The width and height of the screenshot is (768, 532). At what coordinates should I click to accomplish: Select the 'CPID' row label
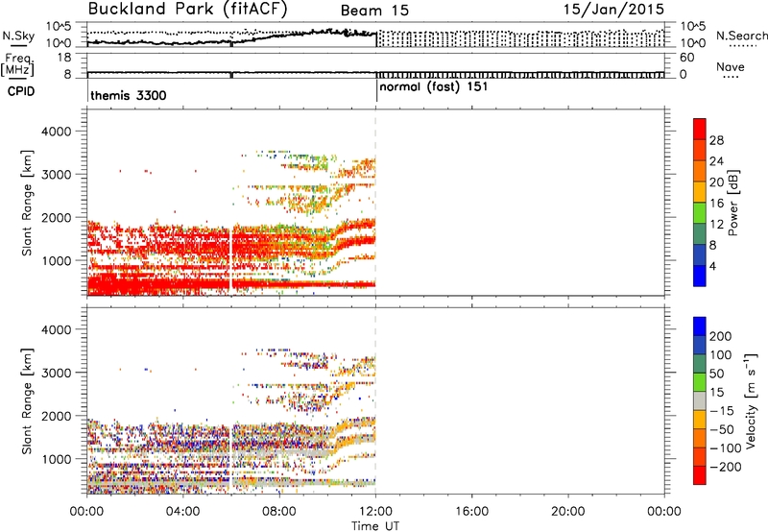21,91
